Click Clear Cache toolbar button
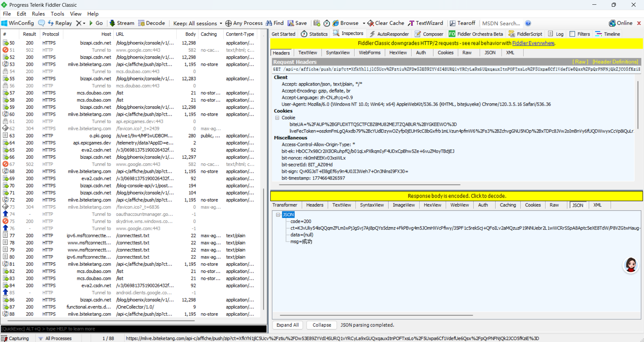Viewport: 644px width, 342px height. point(386,23)
